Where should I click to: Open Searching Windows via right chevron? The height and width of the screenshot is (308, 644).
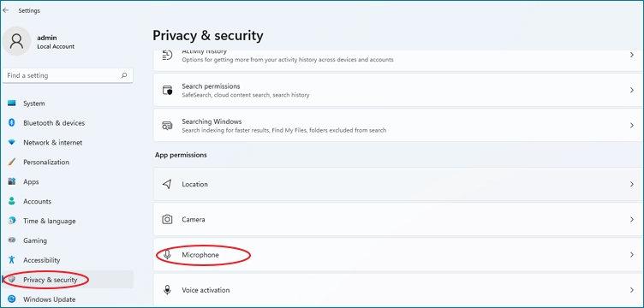tap(632, 126)
